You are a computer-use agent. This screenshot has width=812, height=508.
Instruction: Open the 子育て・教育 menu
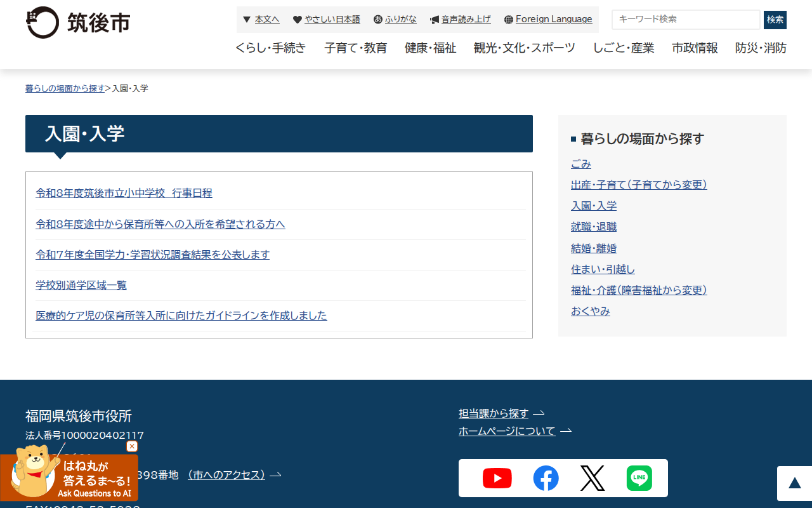pyautogui.click(x=355, y=48)
